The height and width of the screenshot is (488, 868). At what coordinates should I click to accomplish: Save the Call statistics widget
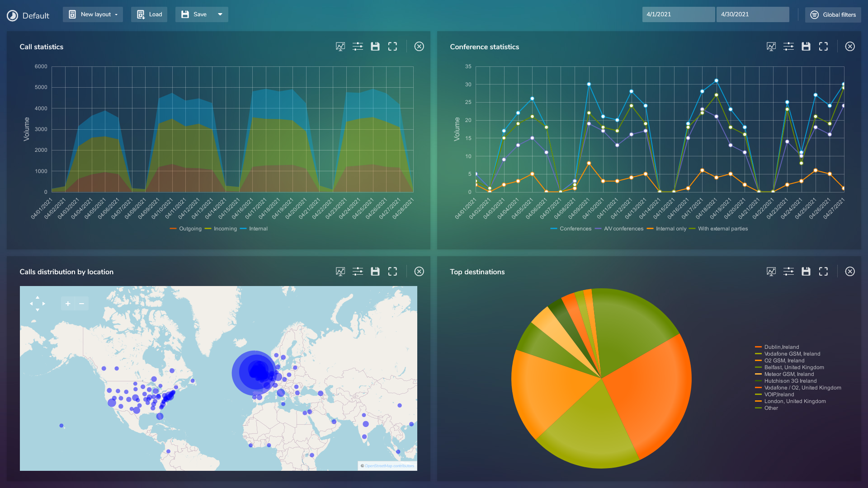tap(375, 46)
